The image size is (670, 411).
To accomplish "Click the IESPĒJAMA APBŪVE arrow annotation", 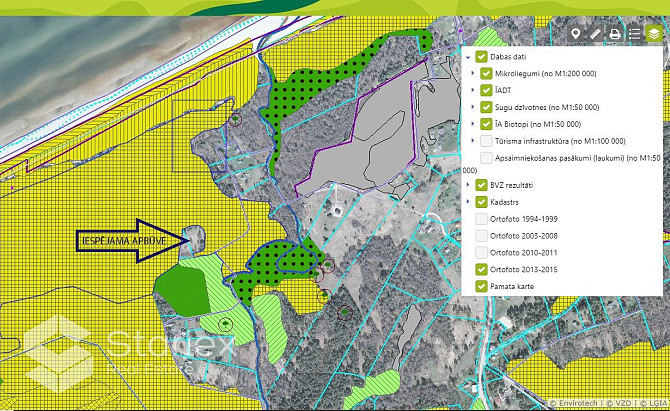I will [x=130, y=240].
